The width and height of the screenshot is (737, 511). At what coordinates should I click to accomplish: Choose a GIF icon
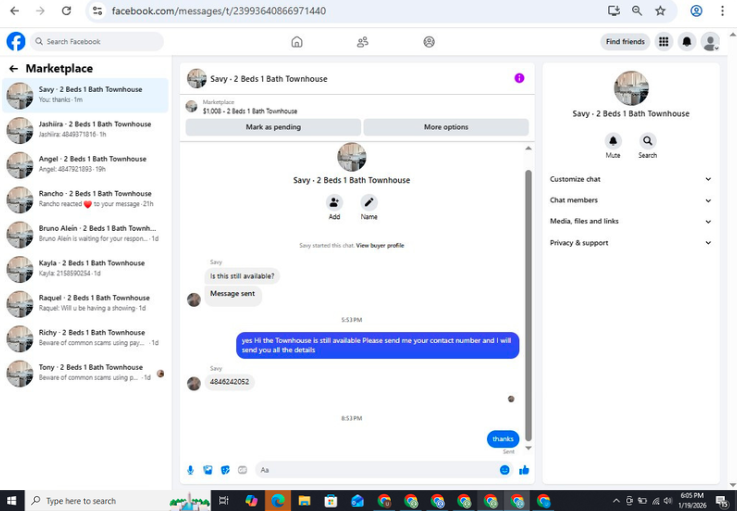click(243, 470)
